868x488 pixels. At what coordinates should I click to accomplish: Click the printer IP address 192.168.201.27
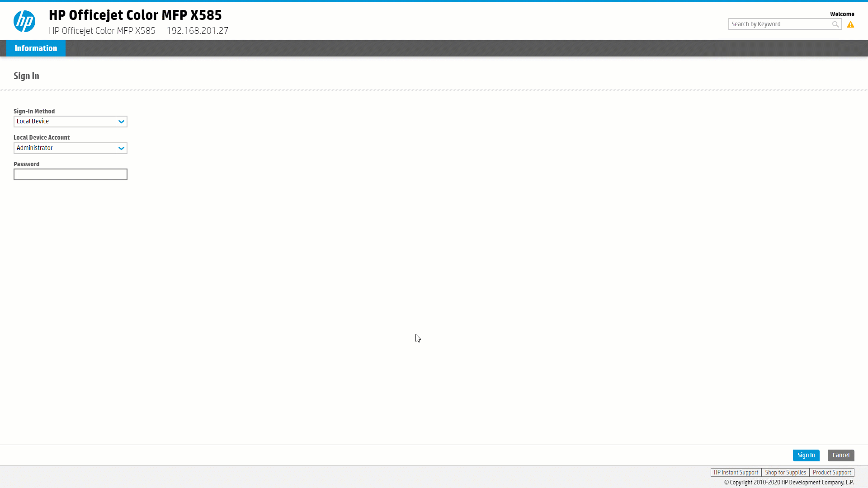[197, 30]
